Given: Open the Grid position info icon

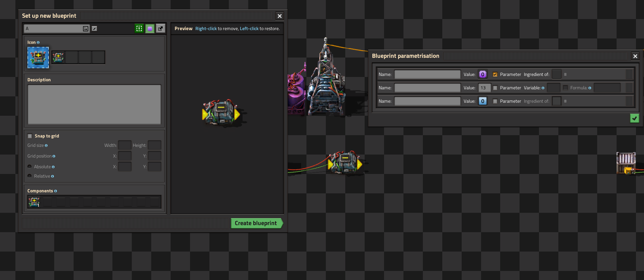Looking at the screenshot, I should 54,156.
